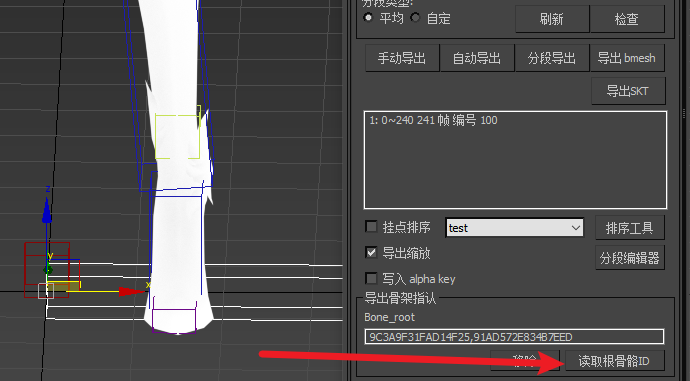The image size is (690, 381).
Task: Open the 排序工具 tool
Action: coord(630,228)
